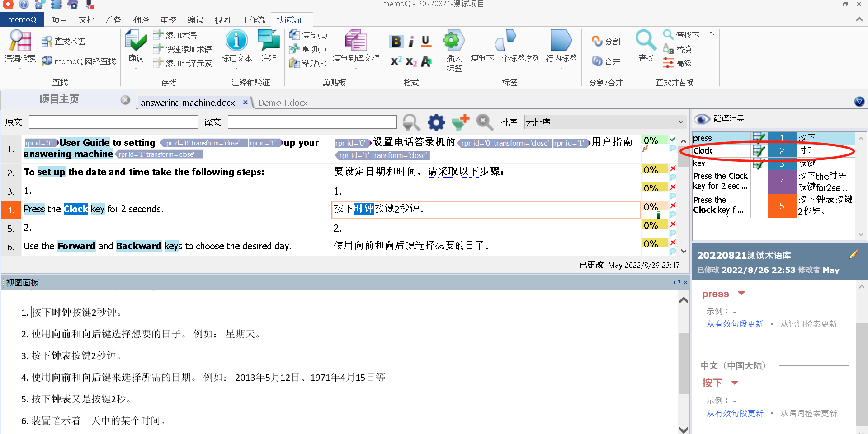868x434 pixels.
Task: Expand the 语词检索 dropdown arrow
Action: [x=20, y=68]
